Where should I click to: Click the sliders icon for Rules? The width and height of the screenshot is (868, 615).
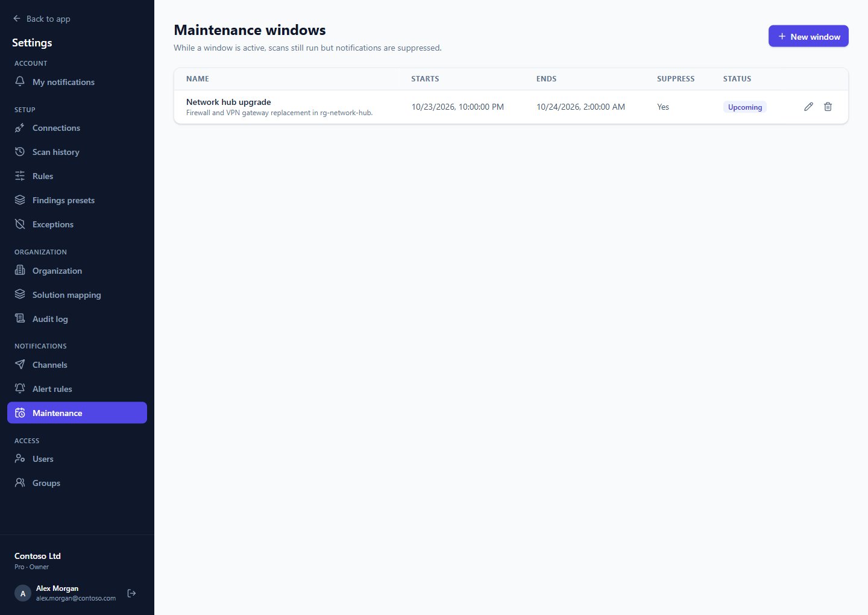coord(20,176)
